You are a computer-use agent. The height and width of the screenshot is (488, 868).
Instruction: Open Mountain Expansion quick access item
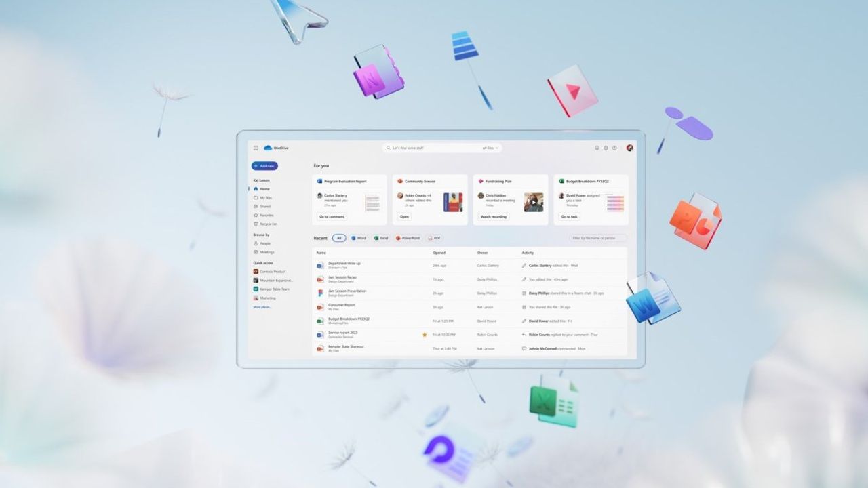point(273,281)
